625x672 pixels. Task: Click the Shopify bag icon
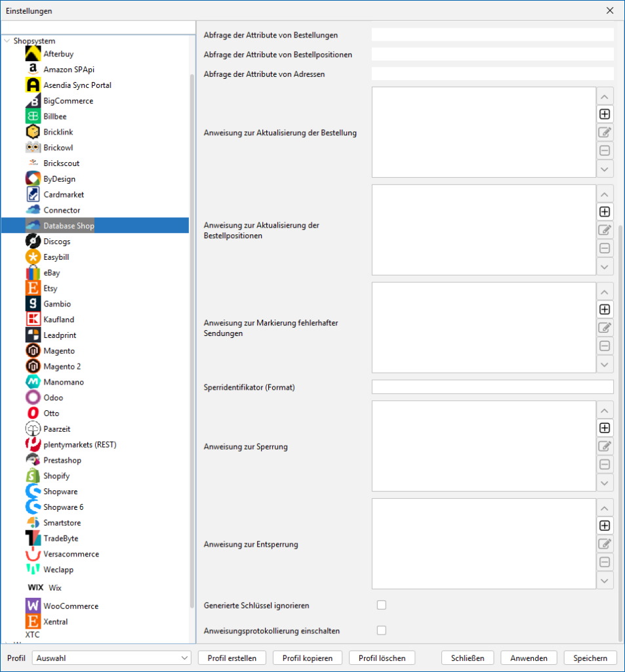[x=33, y=476]
